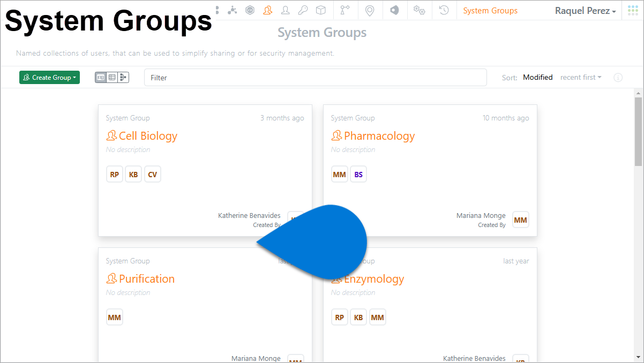Click the cube package icon
The height and width of the screenshot is (363, 644).
pos(320,10)
